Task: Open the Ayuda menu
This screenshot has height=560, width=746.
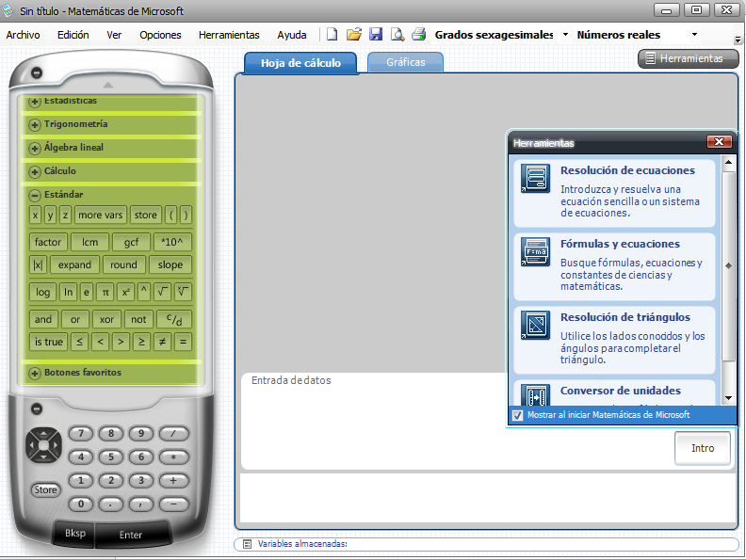Action: coord(292,35)
